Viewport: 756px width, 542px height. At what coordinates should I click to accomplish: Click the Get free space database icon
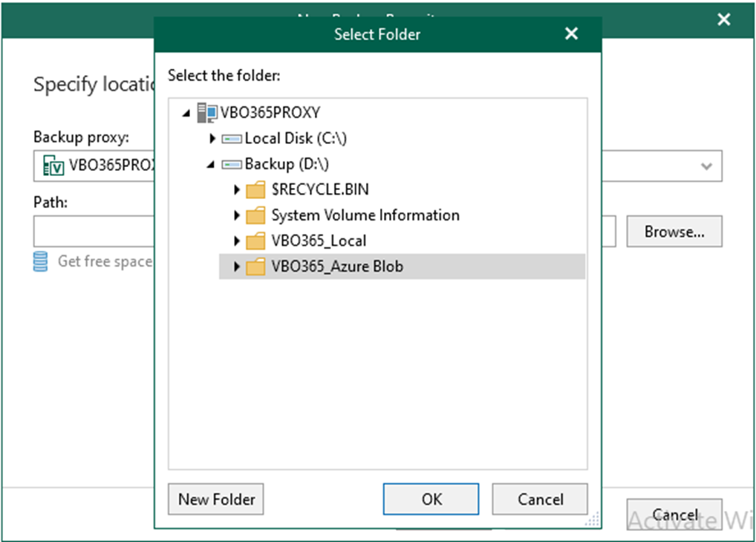point(41,261)
